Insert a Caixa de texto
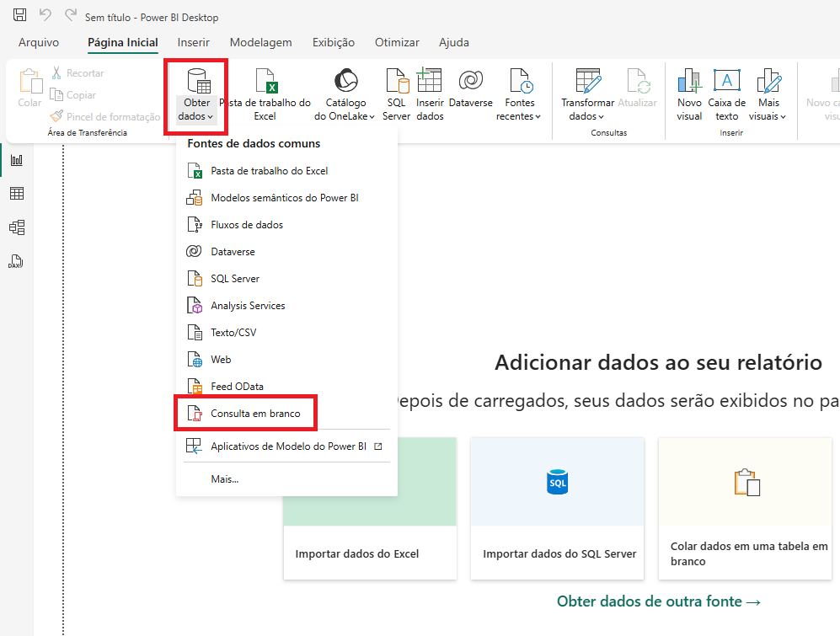Screen dimensions: 840x636 coord(727,95)
